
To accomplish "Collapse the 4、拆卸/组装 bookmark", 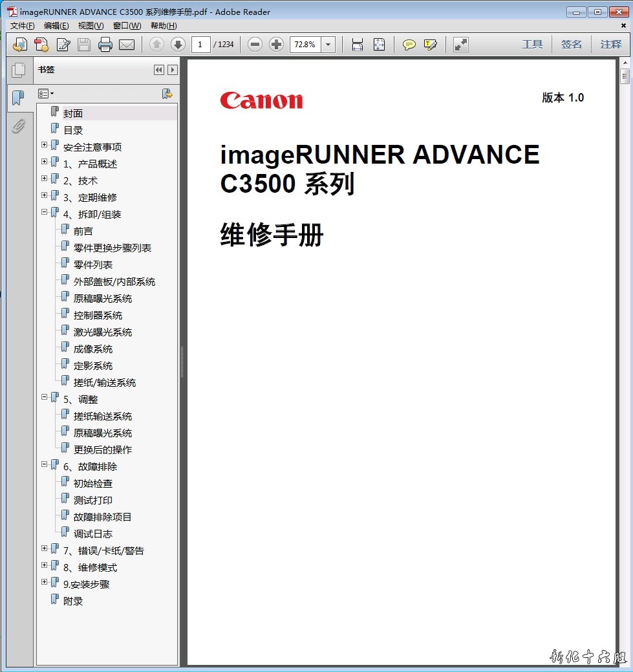I will pos(45,212).
